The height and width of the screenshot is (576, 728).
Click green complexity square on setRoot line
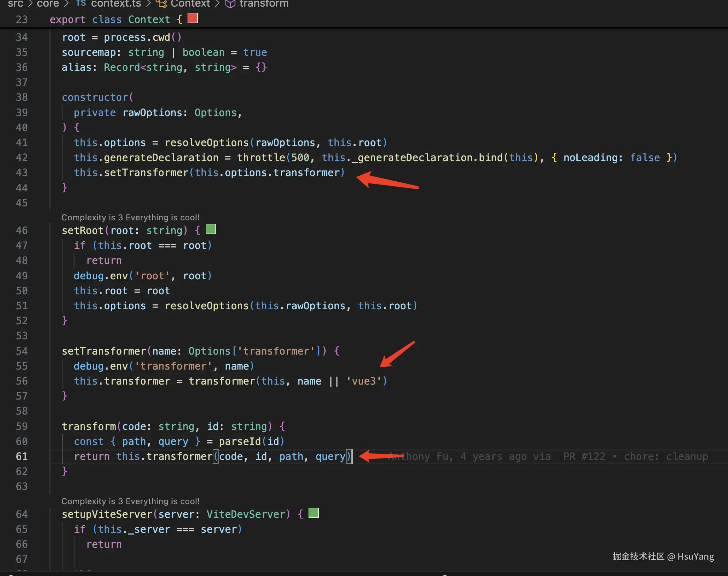[211, 229]
